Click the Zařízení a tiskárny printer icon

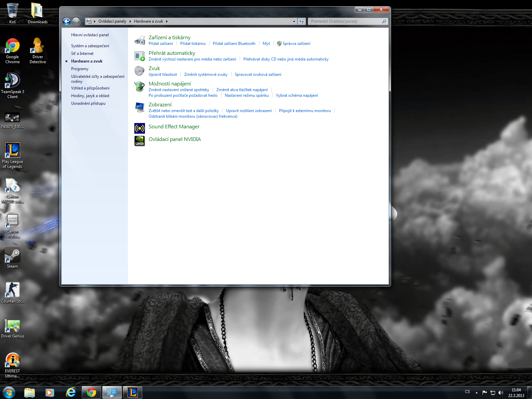click(x=139, y=40)
